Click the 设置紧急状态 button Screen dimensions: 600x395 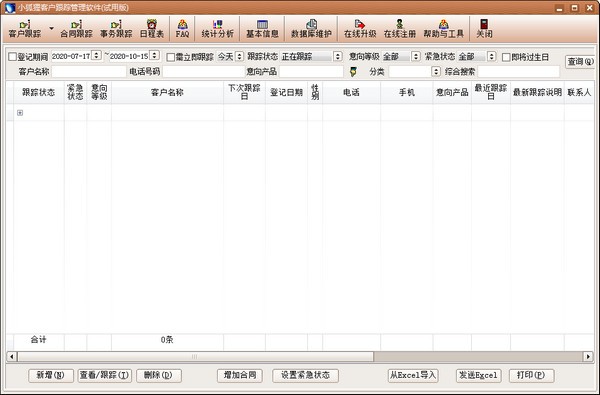[305, 375]
